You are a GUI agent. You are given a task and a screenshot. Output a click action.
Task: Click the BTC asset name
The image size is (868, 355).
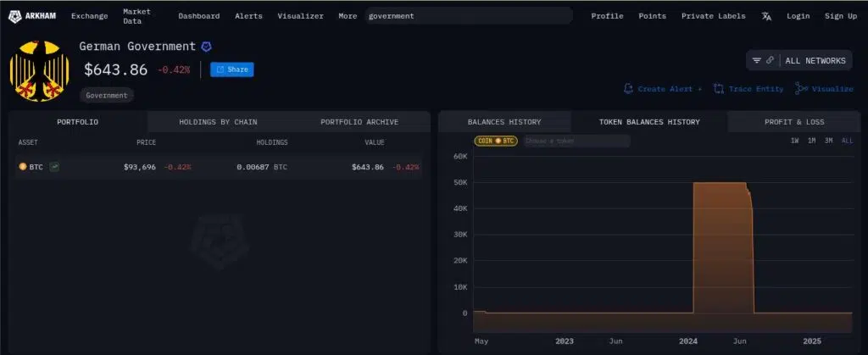click(x=36, y=167)
